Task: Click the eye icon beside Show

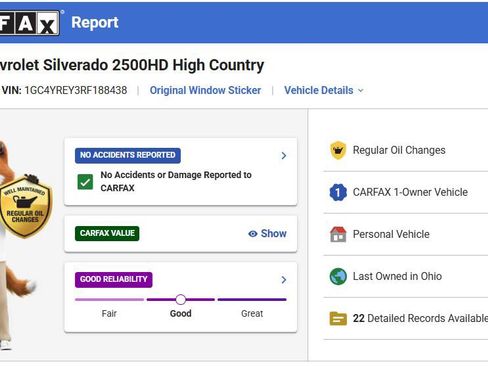Action: pos(253,234)
